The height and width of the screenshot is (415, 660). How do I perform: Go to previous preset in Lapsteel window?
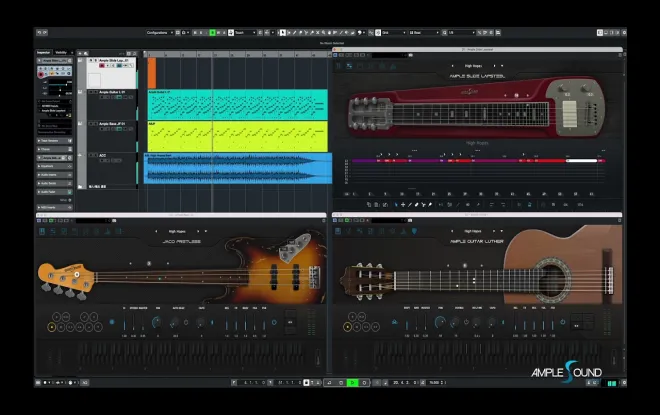click(x=452, y=66)
